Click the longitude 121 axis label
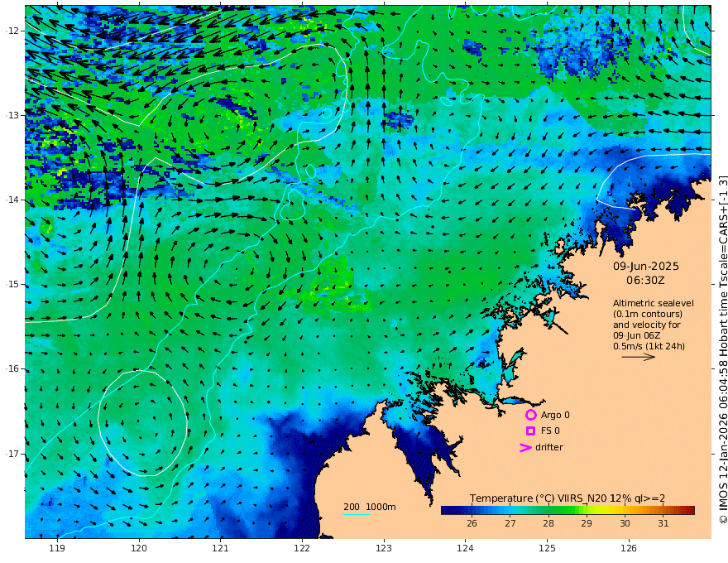The width and height of the screenshot is (728, 563). pyautogui.click(x=220, y=548)
